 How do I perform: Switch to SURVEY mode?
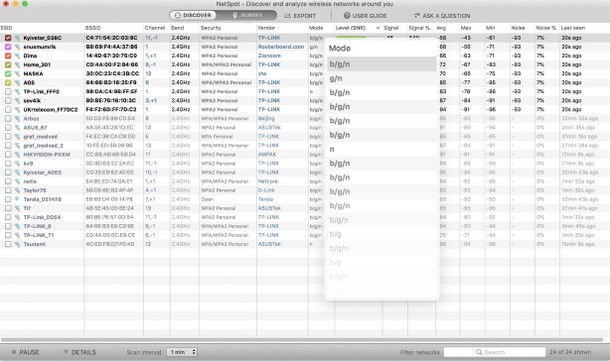click(247, 15)
